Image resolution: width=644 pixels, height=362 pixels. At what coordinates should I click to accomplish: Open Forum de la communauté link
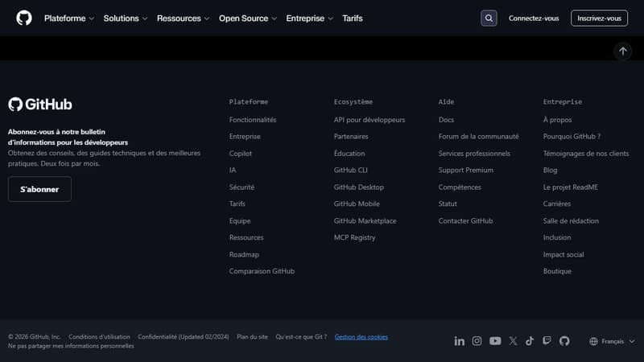click(x=478, y=136)
